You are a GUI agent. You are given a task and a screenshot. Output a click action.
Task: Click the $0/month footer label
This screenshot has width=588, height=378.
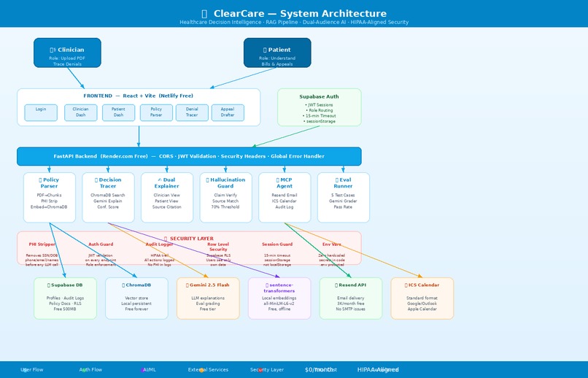pos(319,370)
